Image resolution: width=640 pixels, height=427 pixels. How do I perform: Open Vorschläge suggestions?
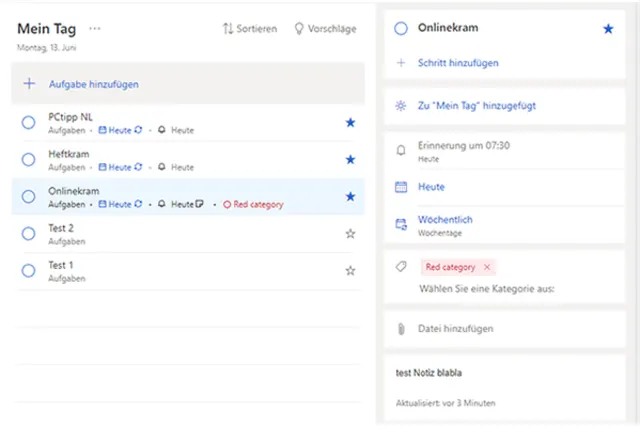pos(325,29)
